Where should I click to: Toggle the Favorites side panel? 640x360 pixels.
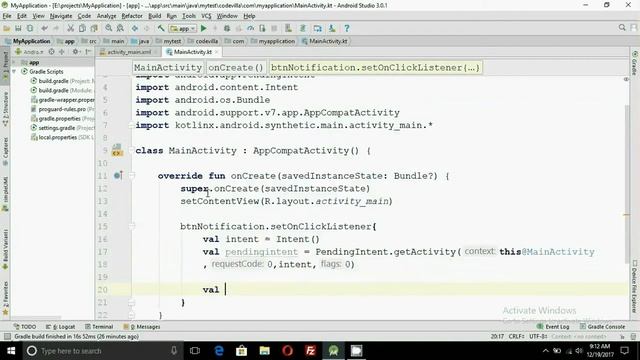tap(5, 298)
